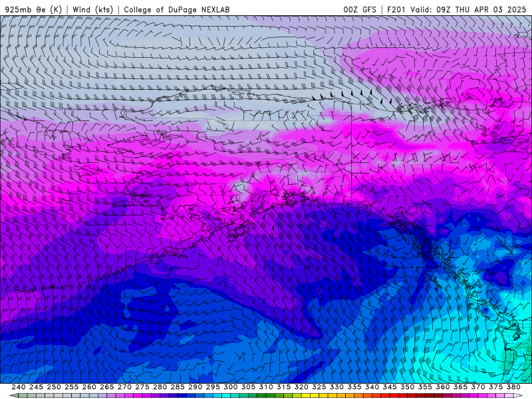
Task: Click the 355 value on the color scale
Action: (425, 387)
